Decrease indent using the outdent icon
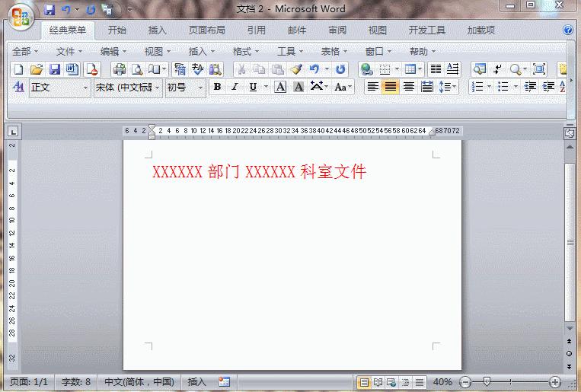The image size is (581, 392). [530, 88]
